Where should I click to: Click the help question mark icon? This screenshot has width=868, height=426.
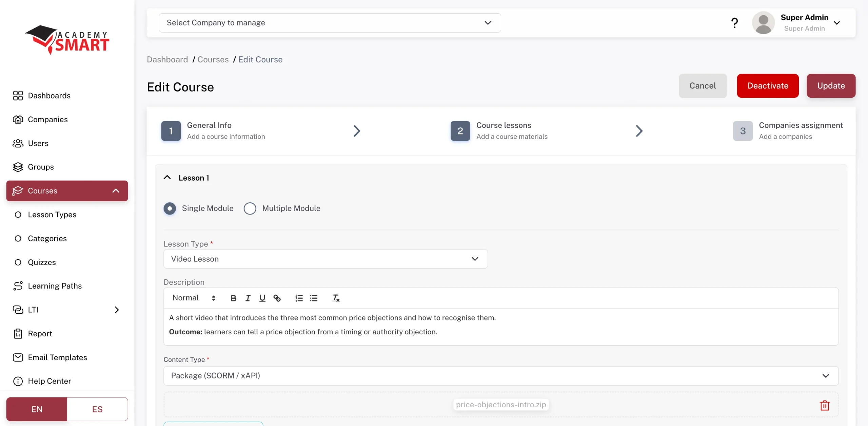click(x=734, y=23)
